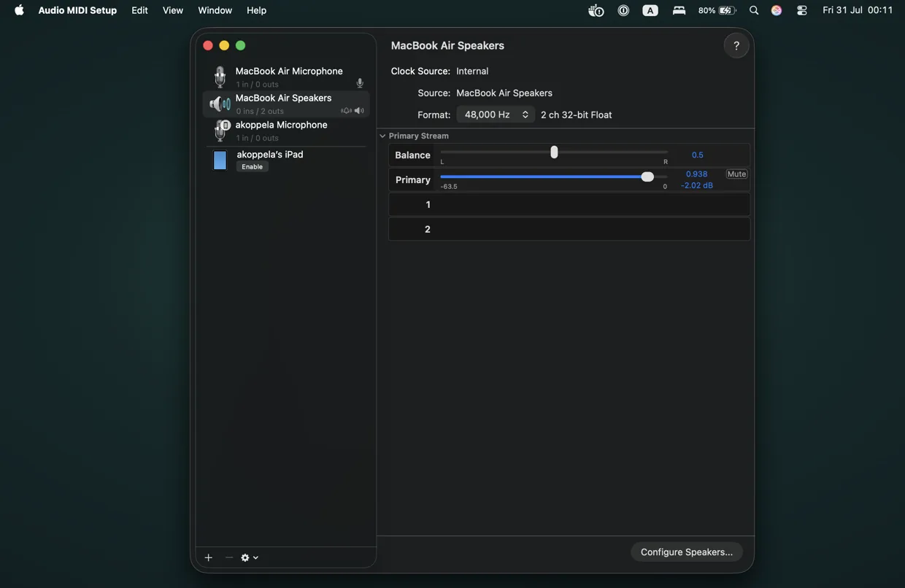Open the help question mark button
905x588 pixels.
point(736,45)
